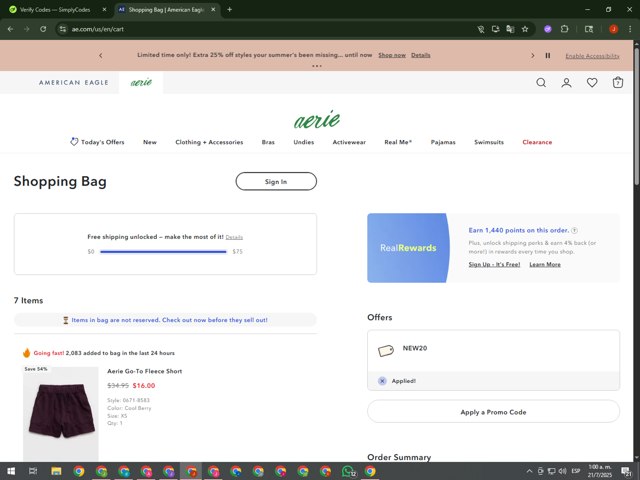Open the New menu item

click(x=150, y=142)
